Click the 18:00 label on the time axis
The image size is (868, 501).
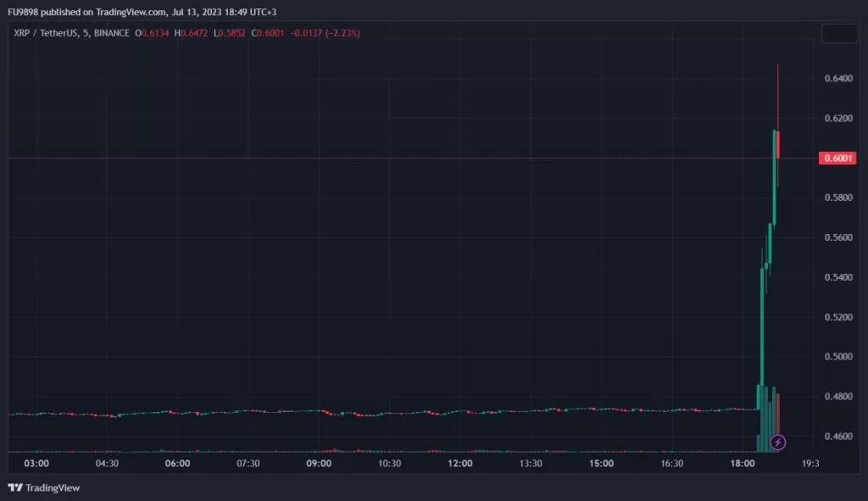[742, 464]
